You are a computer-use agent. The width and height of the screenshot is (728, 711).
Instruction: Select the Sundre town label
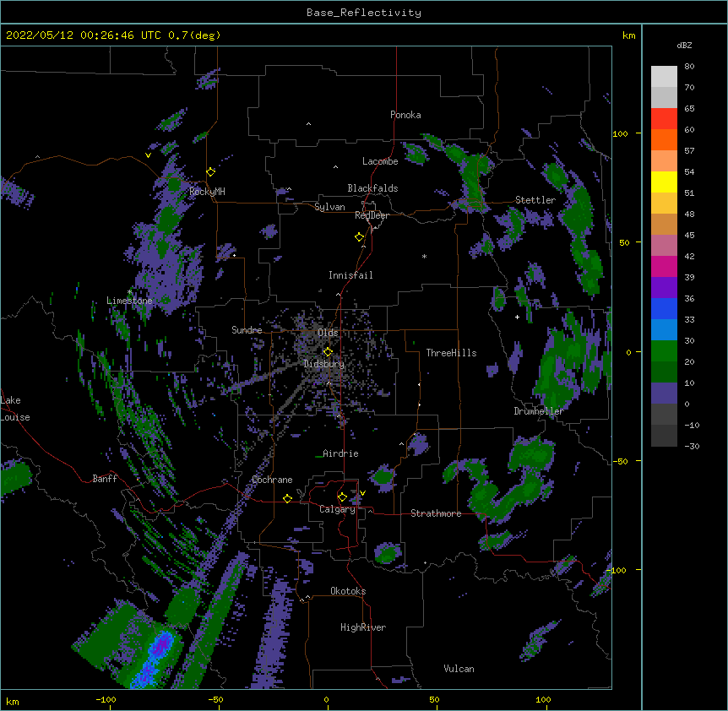tap(247, 330)
